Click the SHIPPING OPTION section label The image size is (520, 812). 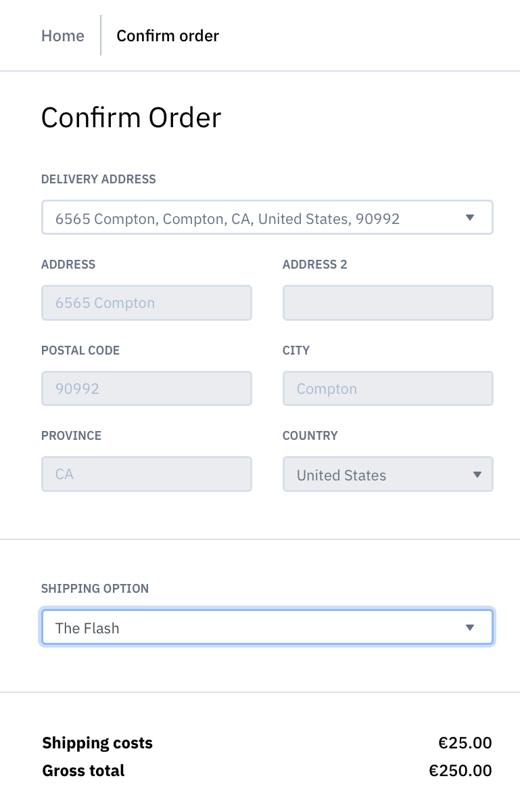pos(95,588)
